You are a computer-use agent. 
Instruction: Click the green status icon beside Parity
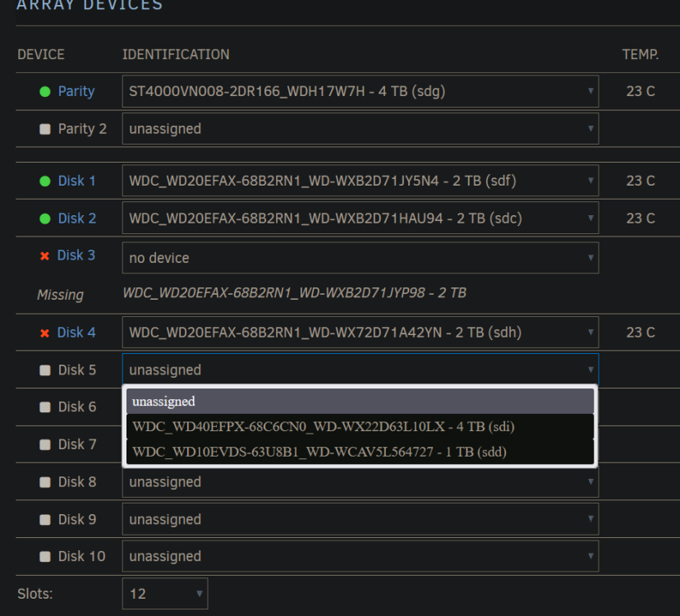coord(45,91)
